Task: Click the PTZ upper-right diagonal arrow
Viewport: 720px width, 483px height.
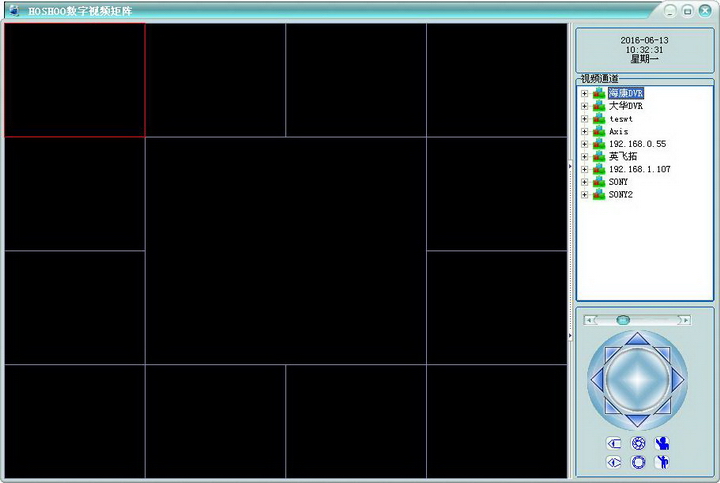Action: 662,351
